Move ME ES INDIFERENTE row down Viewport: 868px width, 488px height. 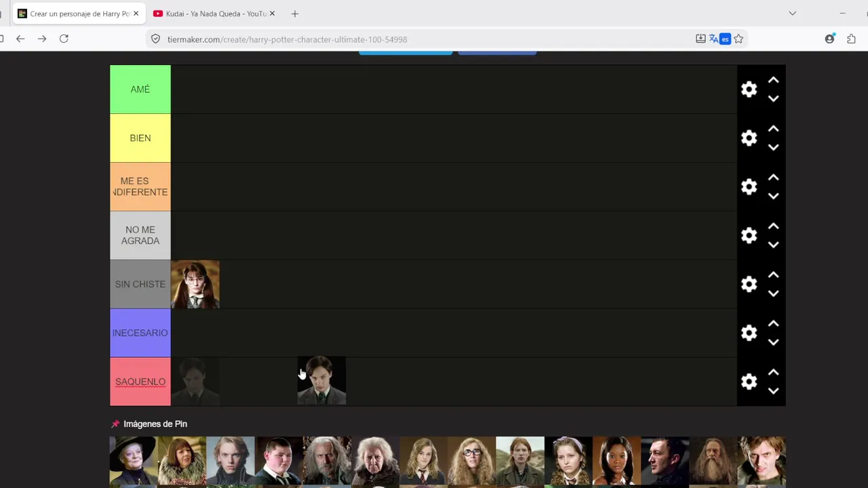(773, 197)
